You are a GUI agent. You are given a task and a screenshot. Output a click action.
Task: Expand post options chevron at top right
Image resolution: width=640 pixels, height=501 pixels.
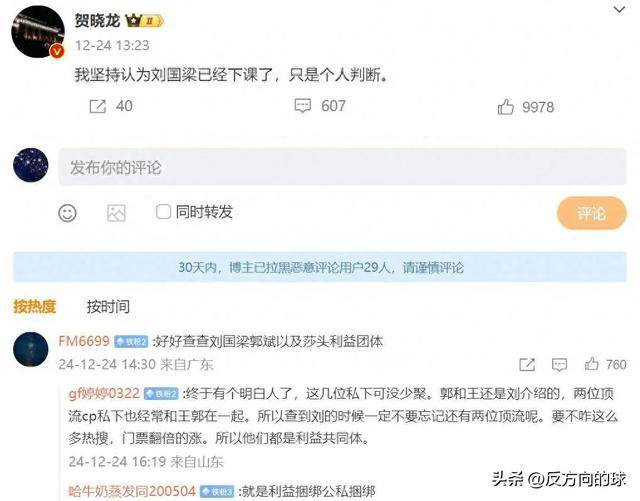620,9
